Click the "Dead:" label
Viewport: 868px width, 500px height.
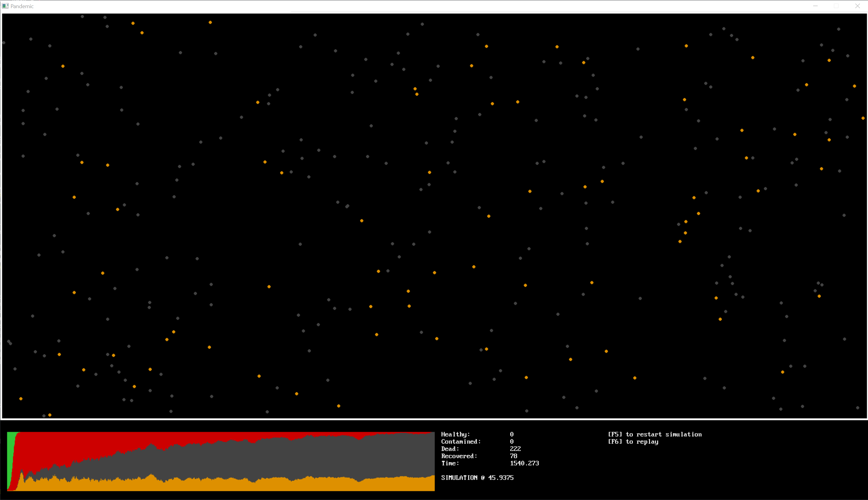coord(450,449)
